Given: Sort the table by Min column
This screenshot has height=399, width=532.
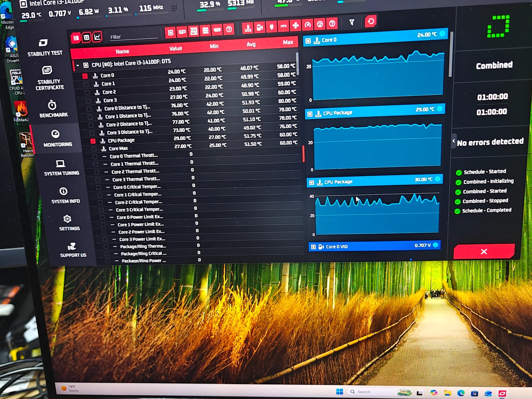Looking at the screenshot, I should 214,46.
